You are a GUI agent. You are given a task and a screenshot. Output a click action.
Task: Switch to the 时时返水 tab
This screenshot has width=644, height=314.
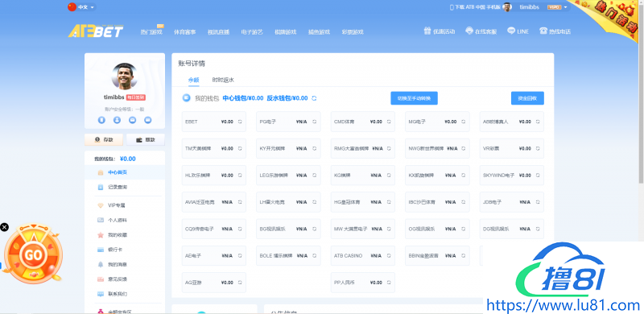coord(223,81)
